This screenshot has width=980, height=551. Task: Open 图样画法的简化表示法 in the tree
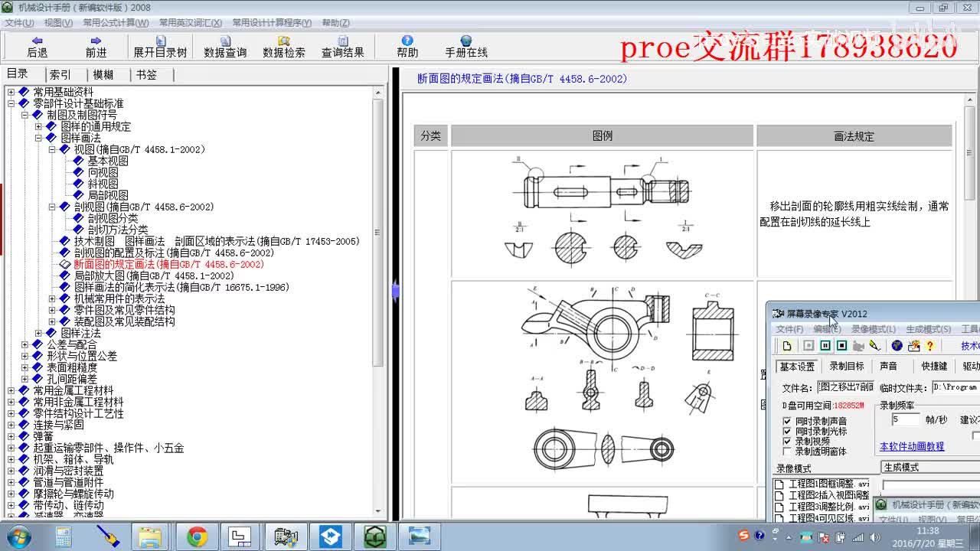click(181, 287)
